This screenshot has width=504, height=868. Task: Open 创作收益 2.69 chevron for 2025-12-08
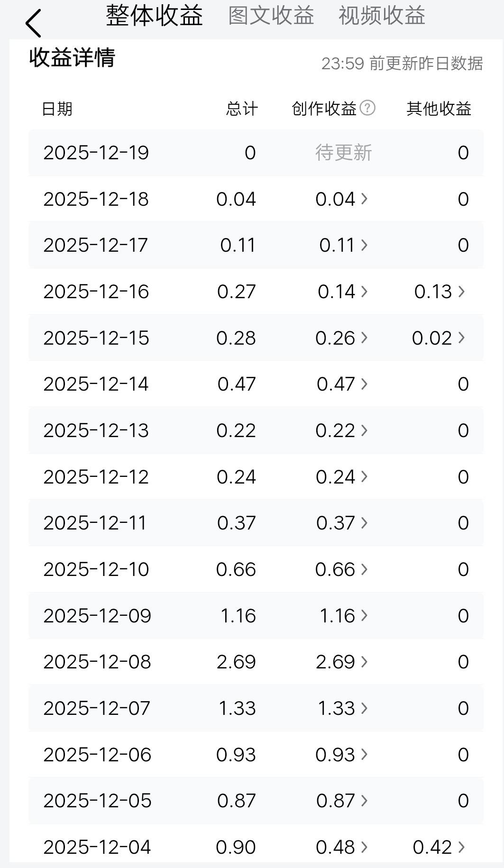click(364, 662)
